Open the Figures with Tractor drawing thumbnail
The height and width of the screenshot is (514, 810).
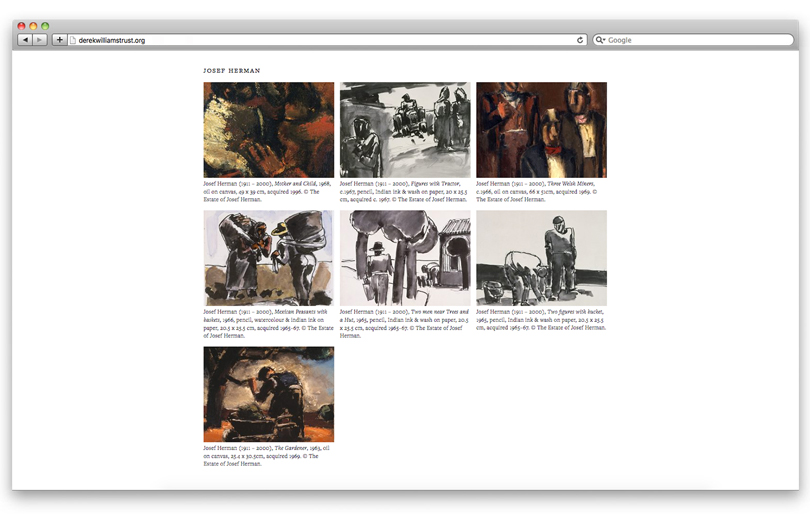click(x=405, y=130)
